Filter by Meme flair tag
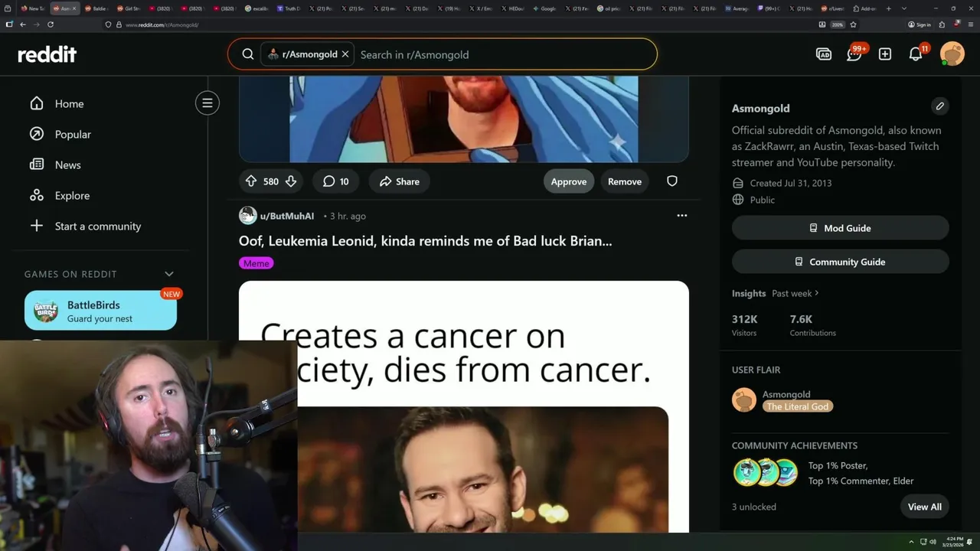The image size is (980, 551). [x=256, y=263]
